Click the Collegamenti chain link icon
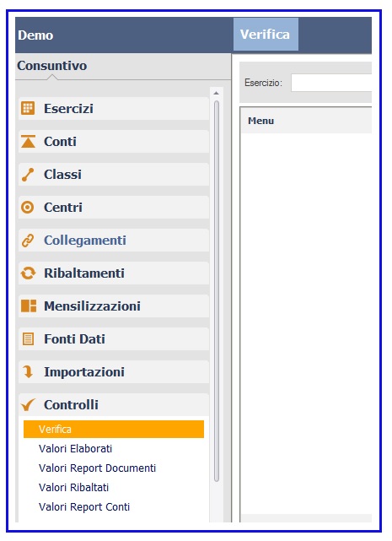Viewport: 392px width, 541px height. pos(28,241)
